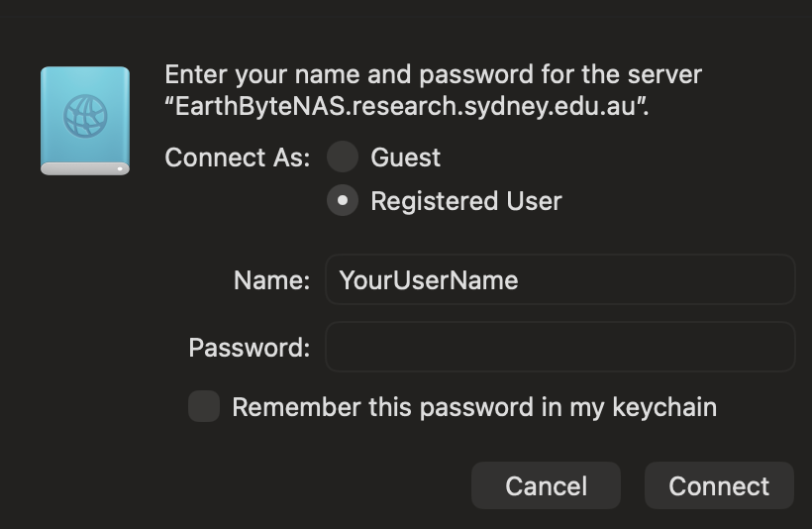Click the Password: field label
This screenshot has width=812, height=529.
tap(249, 348)
